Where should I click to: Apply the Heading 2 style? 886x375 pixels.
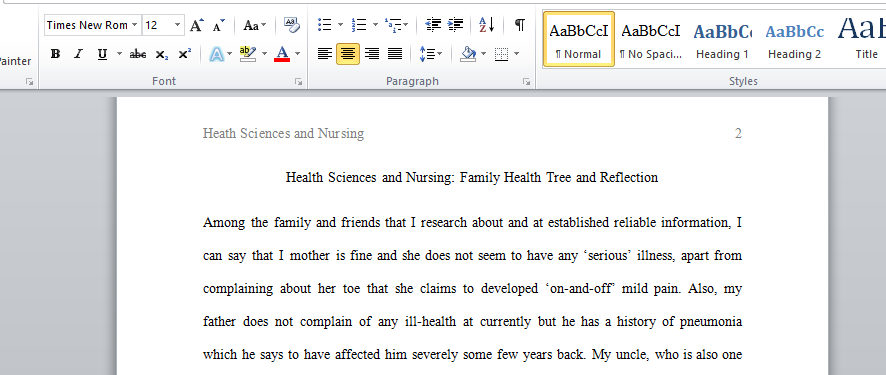point(794,39)
